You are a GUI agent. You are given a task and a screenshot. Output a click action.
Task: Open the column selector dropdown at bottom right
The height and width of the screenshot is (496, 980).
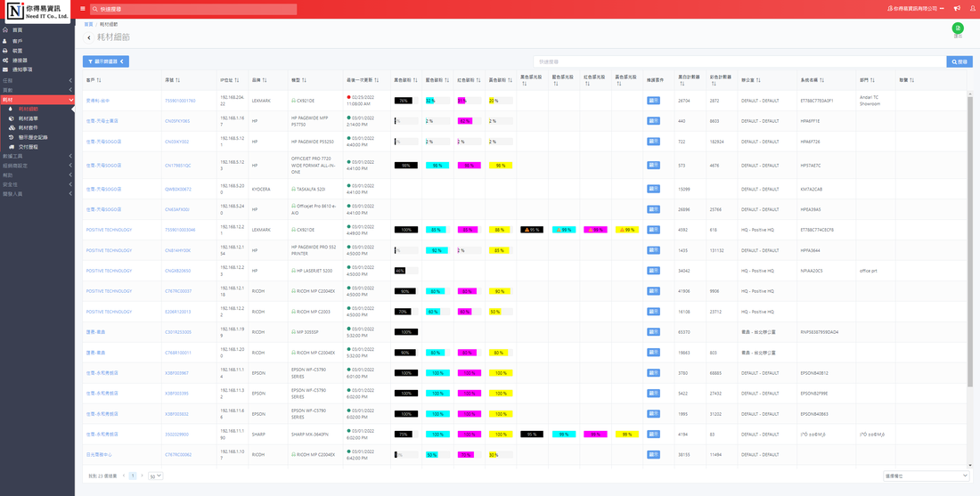point(926,476)
